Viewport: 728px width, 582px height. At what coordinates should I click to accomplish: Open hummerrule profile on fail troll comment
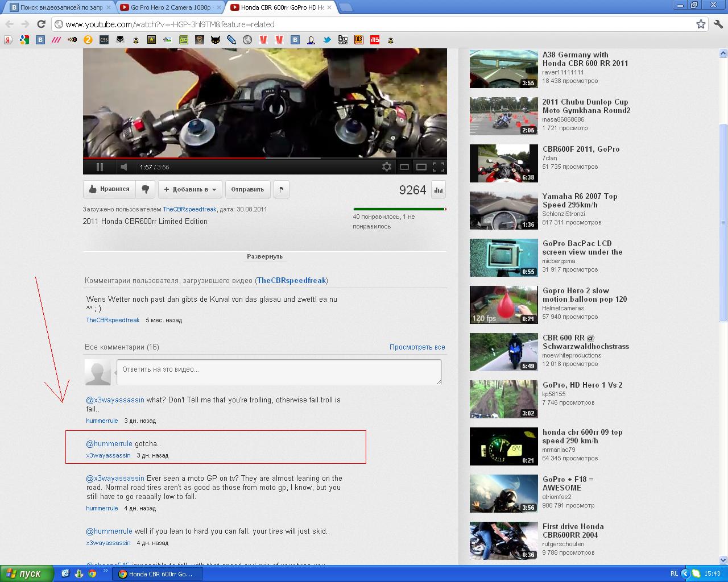pos(102,421)
